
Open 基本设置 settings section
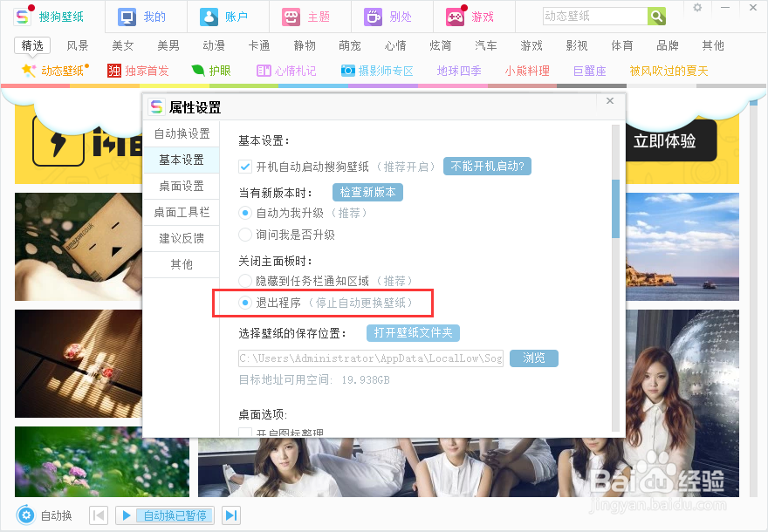182,160
